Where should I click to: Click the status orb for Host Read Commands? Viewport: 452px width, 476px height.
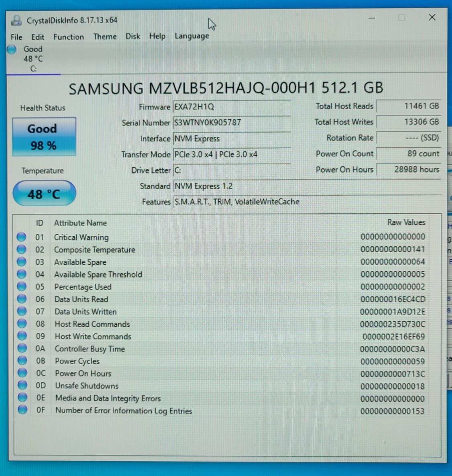point(22,324)
